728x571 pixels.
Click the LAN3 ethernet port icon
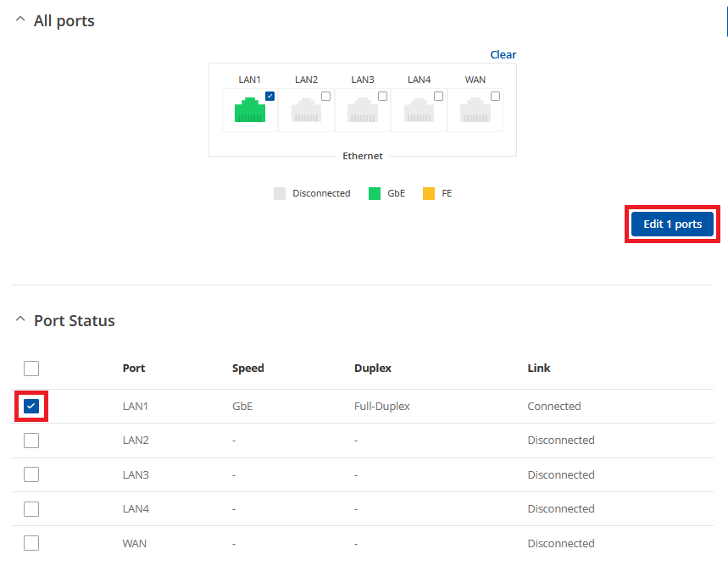point(363,111)
